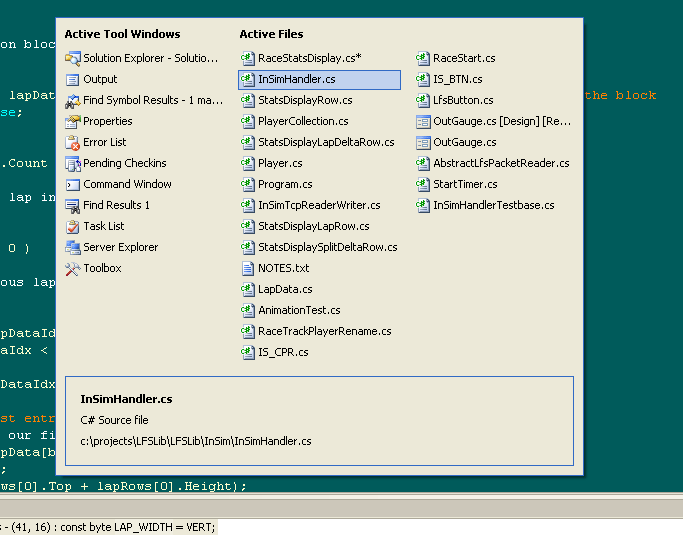The image size is (683, 542).
Task: Choose InSimHandlerTestbase.cs from the list
Action: click(x=493, y=205)
